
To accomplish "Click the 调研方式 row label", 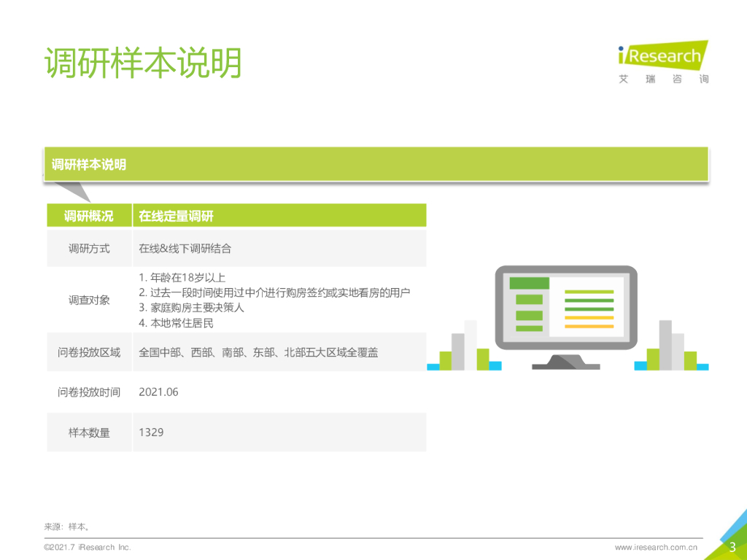I will [x=89, y=248].
